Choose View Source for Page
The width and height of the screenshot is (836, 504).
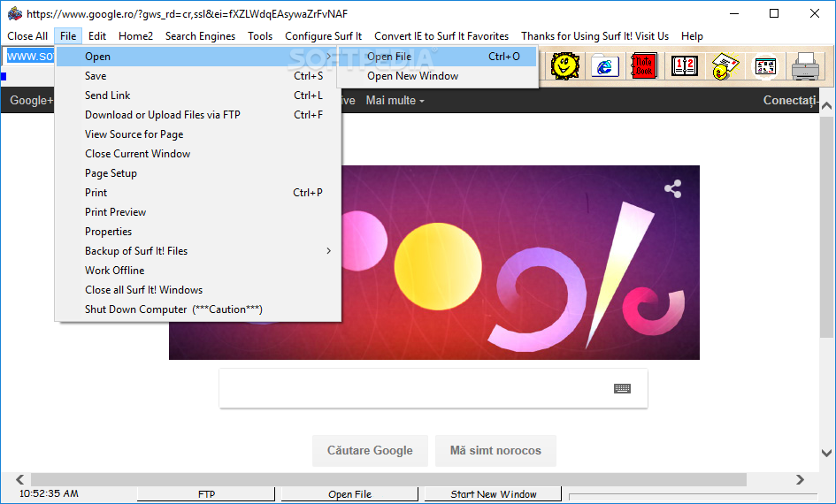coord(198,134)
